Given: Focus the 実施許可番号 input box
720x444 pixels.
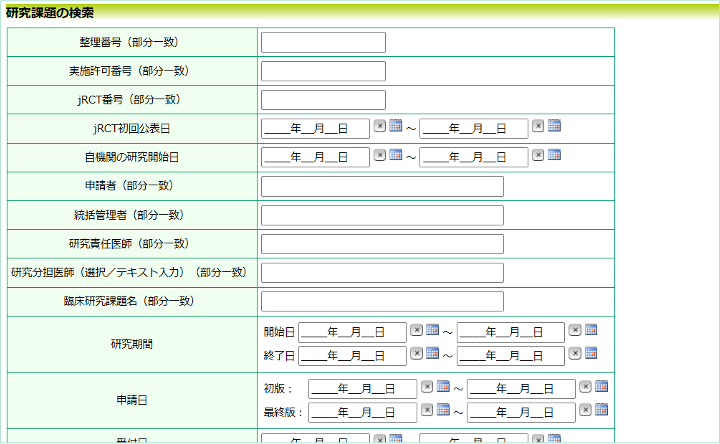Looking at the screenshot, I should coord(322,71).
